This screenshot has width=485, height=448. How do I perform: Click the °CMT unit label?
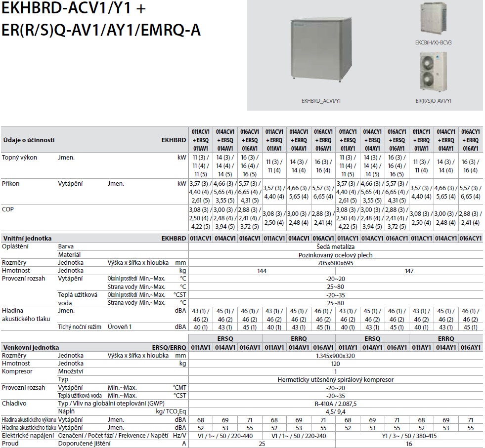[179, 387]
